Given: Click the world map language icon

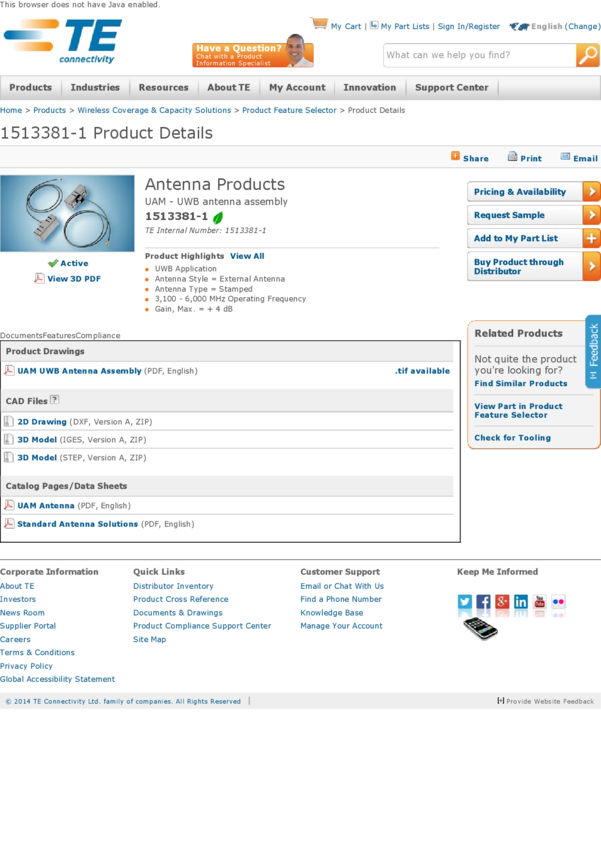Looking at the screenshot, I should coord(519,26).
